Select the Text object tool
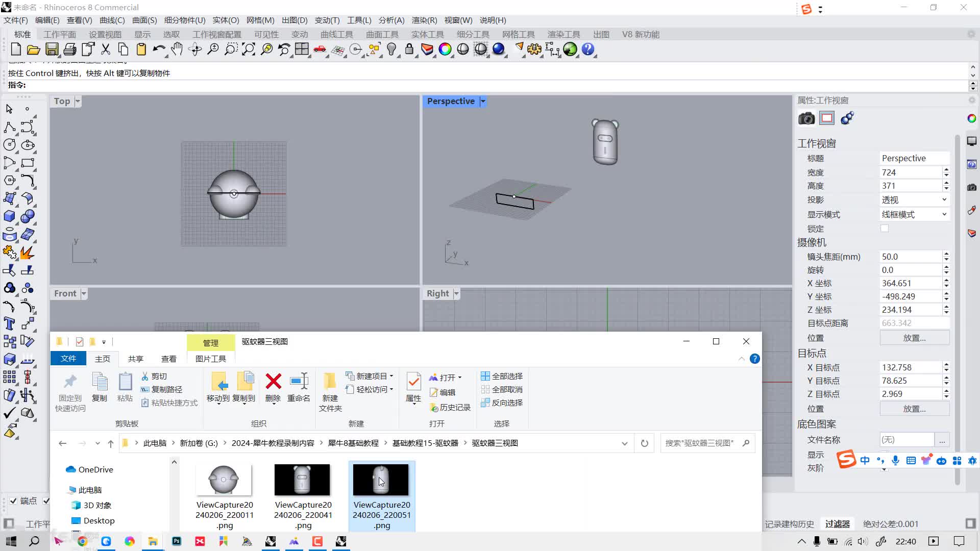Screen dimensions: 980x551 click(x=9, y=323)
